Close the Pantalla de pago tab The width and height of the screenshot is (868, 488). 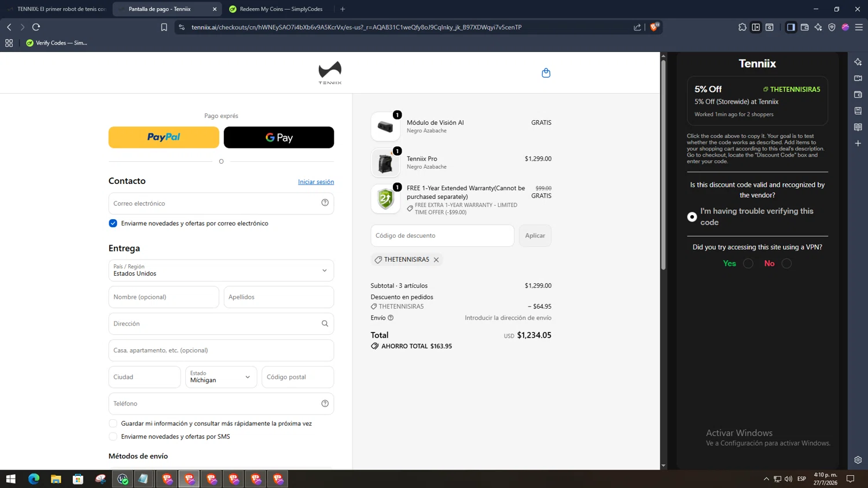click(215, 9)
